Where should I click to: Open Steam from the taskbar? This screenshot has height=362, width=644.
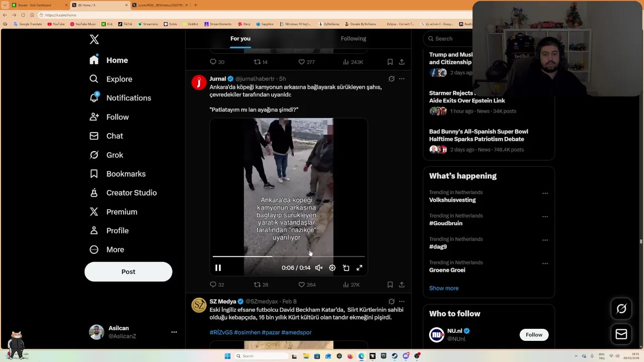(394, 356)
